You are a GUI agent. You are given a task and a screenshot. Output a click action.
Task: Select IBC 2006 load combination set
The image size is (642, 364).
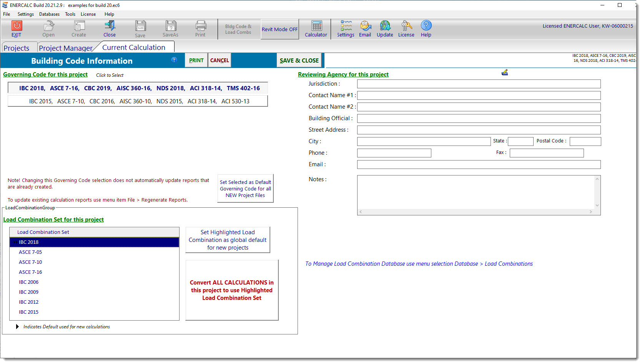(94, 282)
